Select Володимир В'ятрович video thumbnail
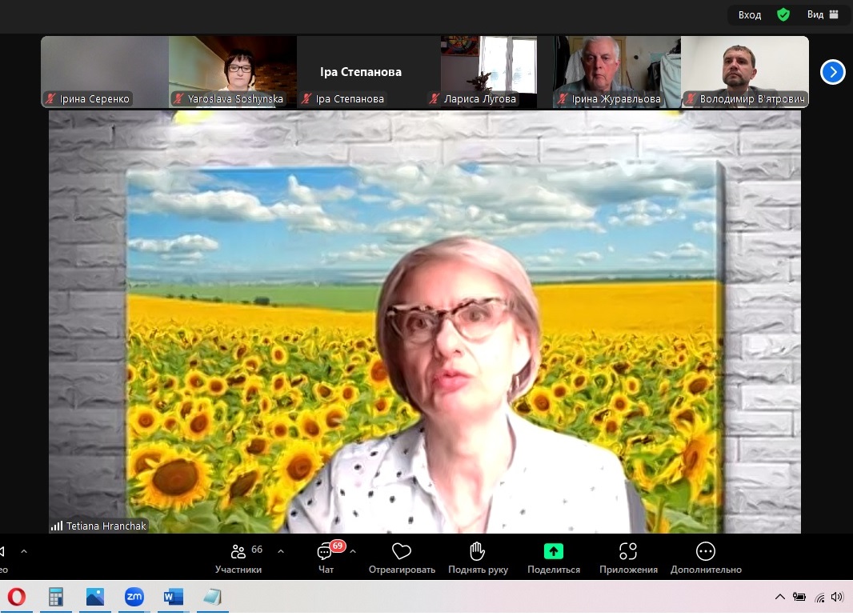853x616 pixels. point(744,72)
